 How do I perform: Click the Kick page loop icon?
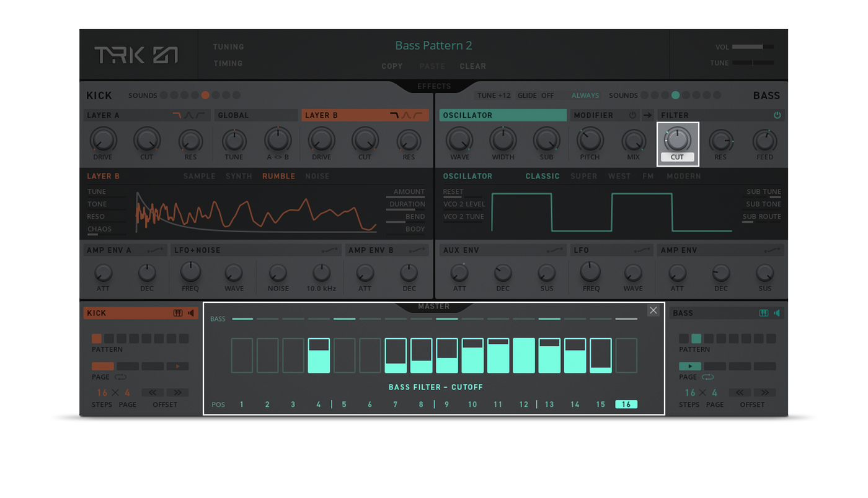point(120,377)
